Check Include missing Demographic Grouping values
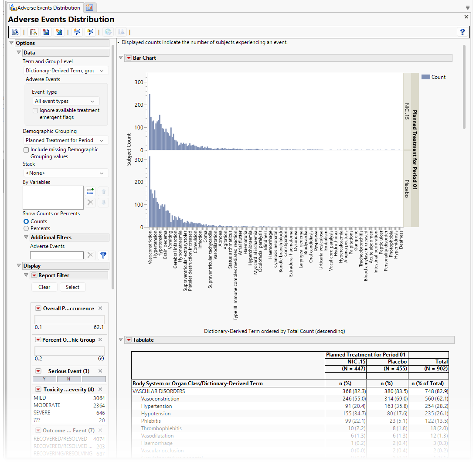476x465 pixels. (26, 150)
